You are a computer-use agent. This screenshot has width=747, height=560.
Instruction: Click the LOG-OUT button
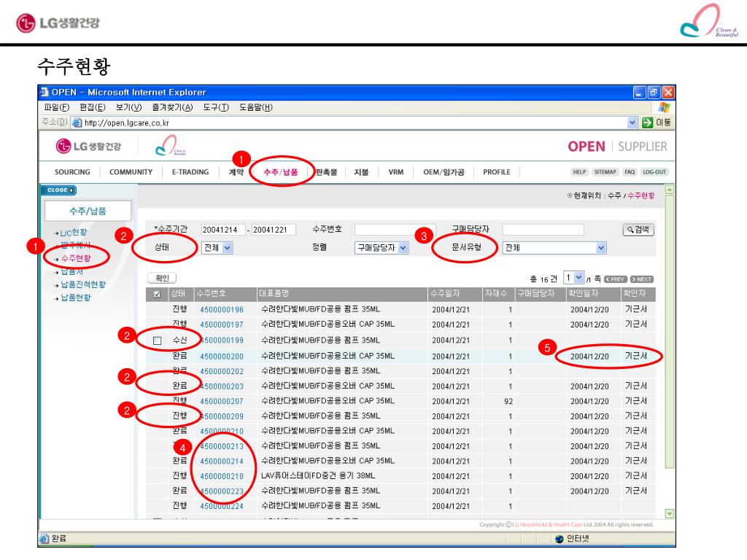click(x=654, y=172)
